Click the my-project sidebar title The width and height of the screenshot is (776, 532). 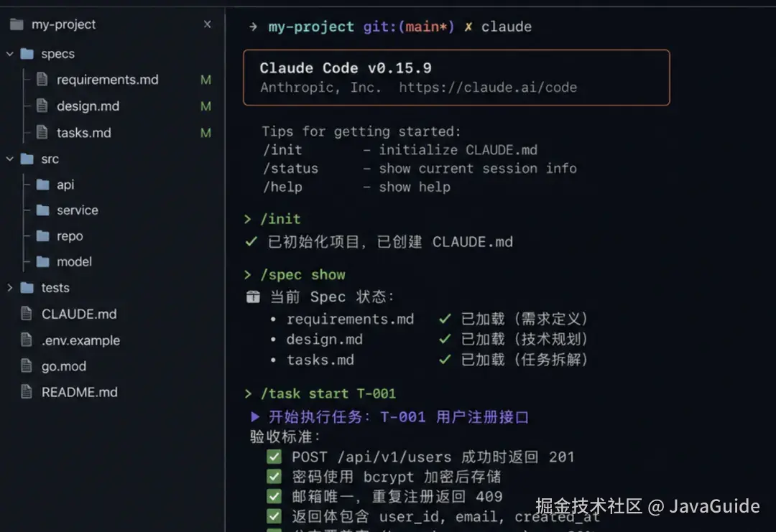coord(63,24)
